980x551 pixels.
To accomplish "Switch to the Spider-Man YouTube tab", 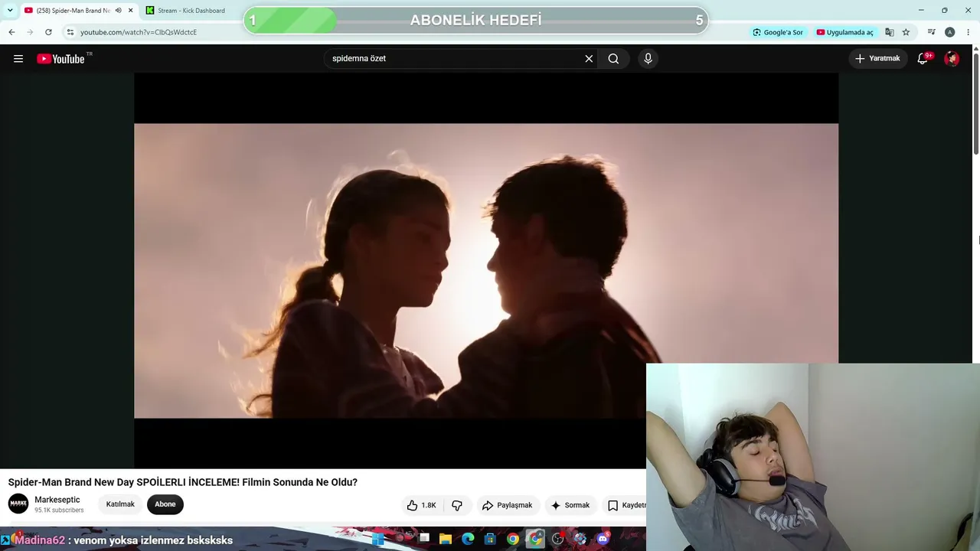I will tap(73, 11).
